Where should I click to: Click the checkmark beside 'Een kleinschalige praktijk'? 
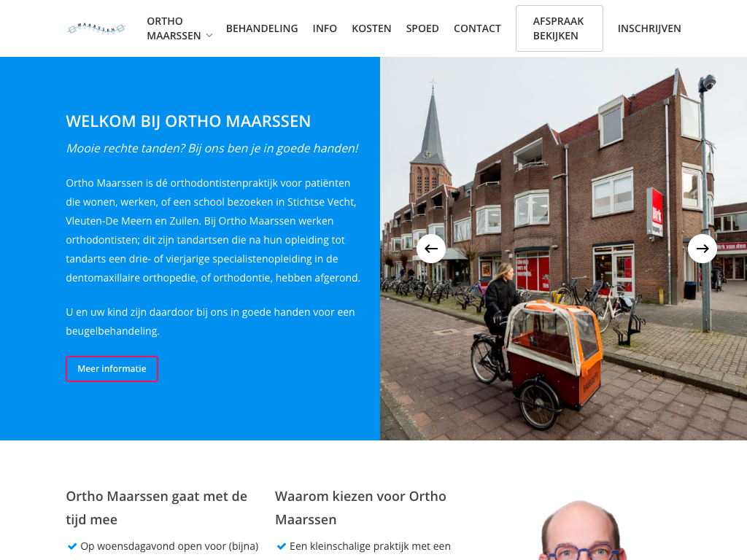[281, 546]
